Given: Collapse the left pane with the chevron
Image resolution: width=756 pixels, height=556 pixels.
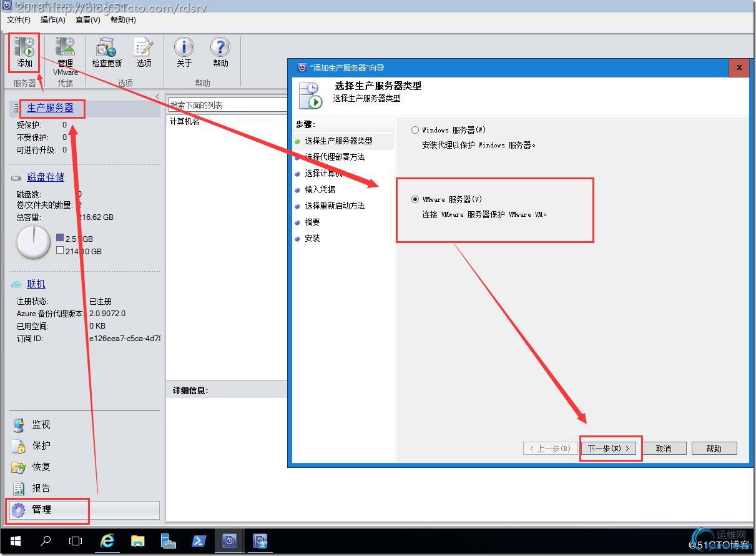Looking at the screenshot, I should [x=157, y=96].
